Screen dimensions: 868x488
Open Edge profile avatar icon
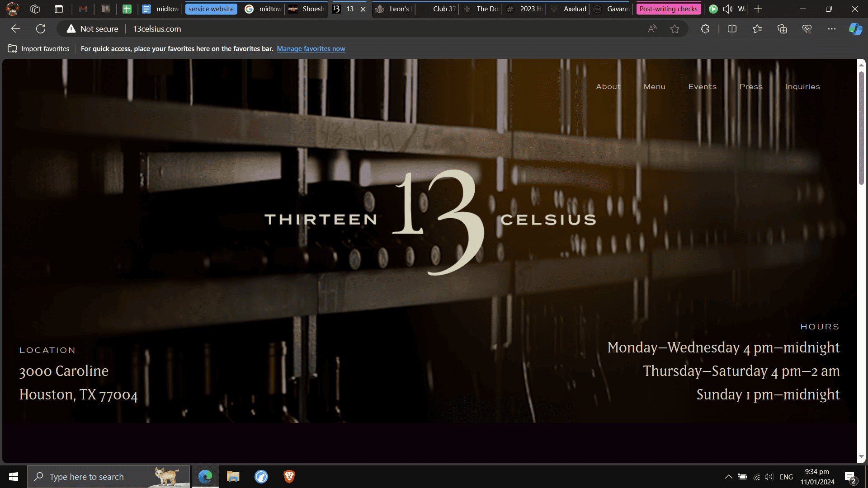point(13,9)
